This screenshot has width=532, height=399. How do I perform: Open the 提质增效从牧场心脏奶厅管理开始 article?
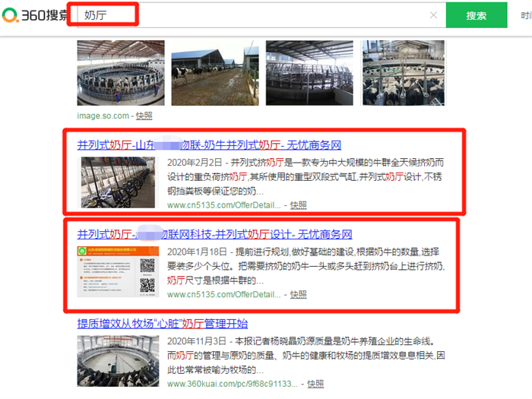pyautogui.click(x=162, y=323)
